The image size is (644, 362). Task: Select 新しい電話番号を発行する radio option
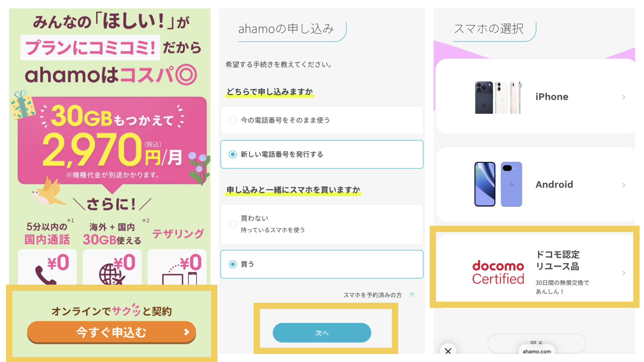[322, 154]
